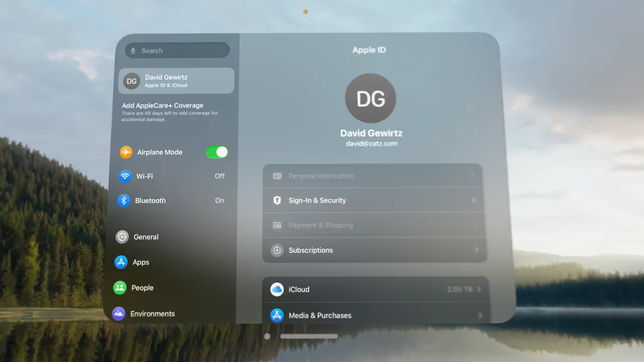Open Sign-In & Security row
The width and height of the screenshot is (644, 362).
[x=373, y=200]
